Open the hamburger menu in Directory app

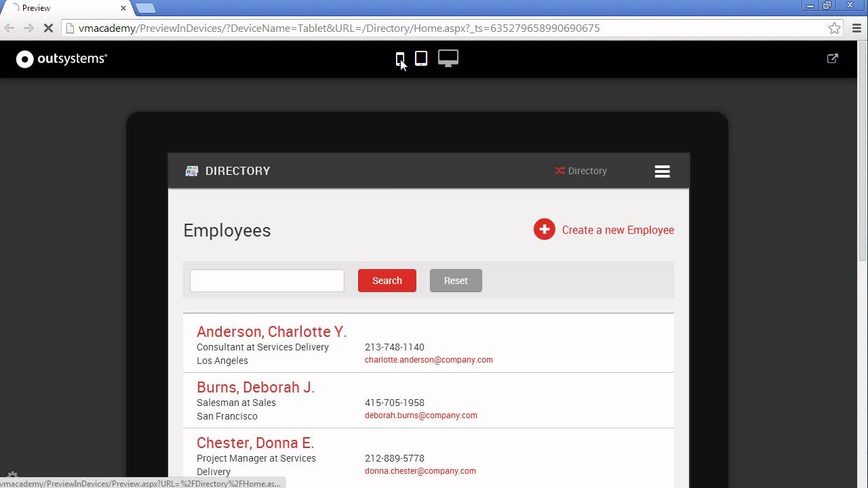click(x=663, y=171)
